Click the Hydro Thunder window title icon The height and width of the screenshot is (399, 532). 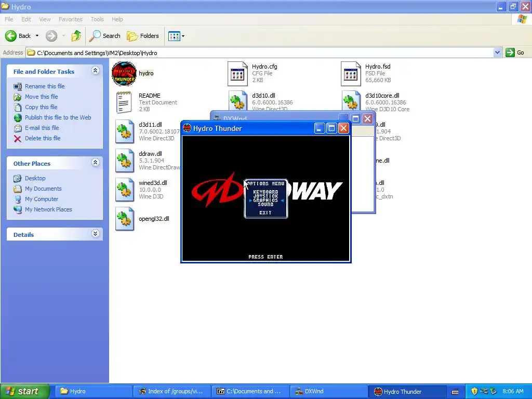click(187, 128)
